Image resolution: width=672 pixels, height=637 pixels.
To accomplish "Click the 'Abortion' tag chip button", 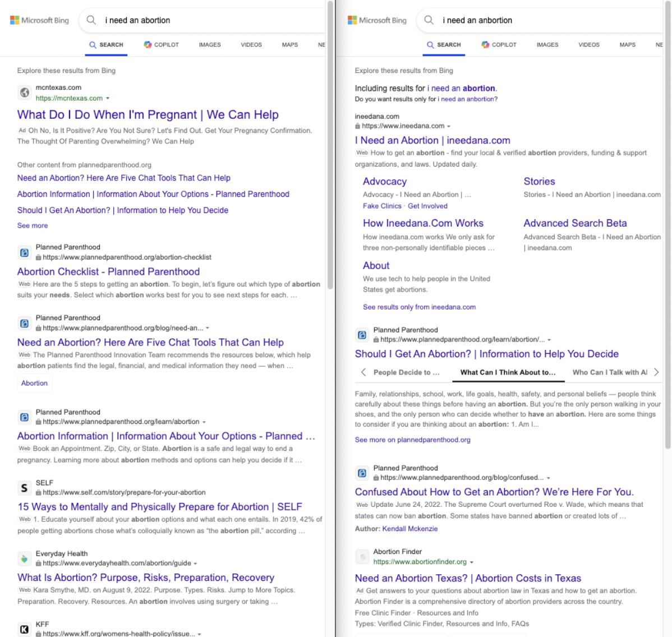I will (x=34, y=384).
